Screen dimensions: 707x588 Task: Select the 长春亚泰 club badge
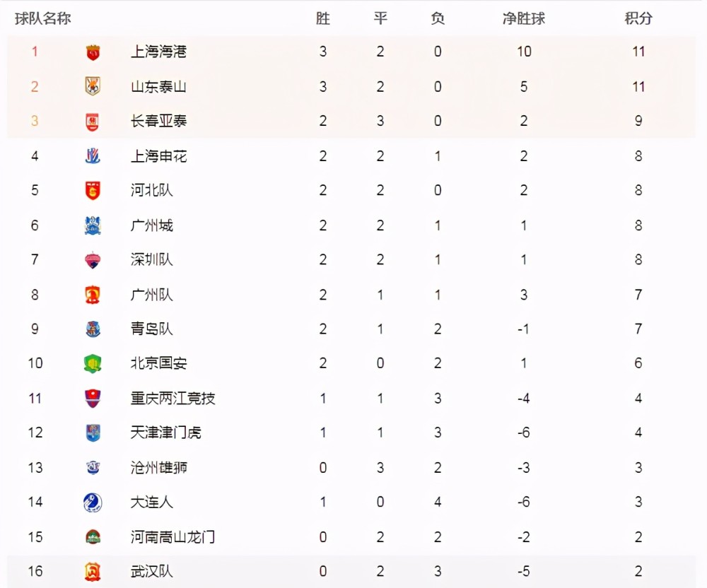tap(93, 122)
